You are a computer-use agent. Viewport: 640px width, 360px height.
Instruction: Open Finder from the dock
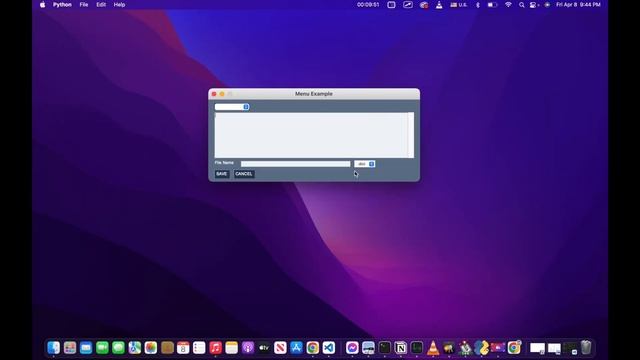pyautogui.click(x=53, y=348)
